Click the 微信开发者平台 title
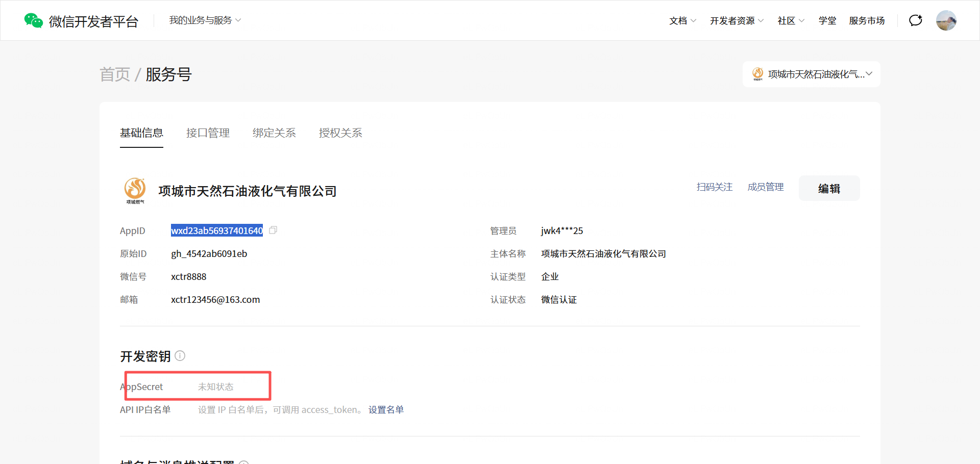 (x=93, y=21)
